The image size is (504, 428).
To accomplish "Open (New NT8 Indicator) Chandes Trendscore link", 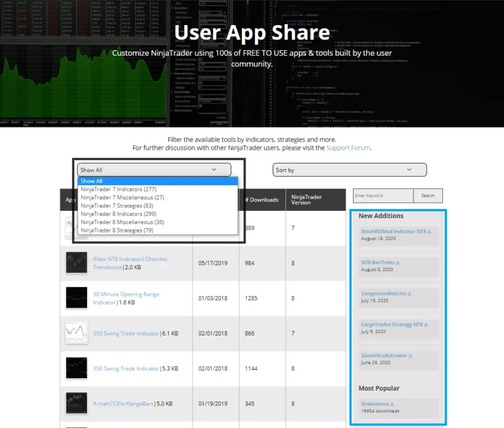I will tap(130, 263).
